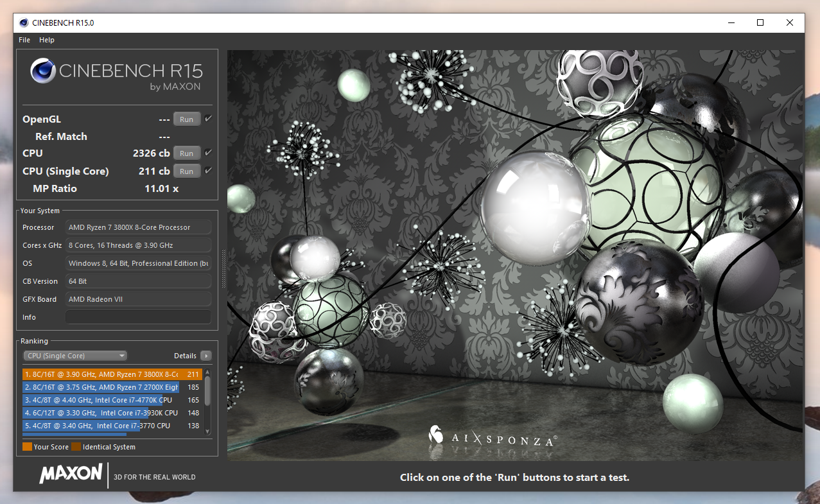Toggle the CPU (Single Core) checkmark
This screenshot has width=820, height=504.
pos(208,171)
